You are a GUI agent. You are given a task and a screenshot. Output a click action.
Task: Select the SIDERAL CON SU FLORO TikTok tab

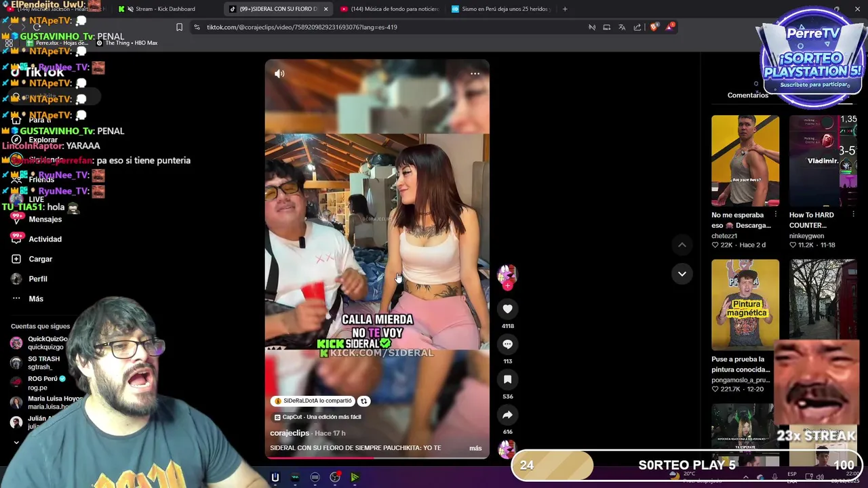(x=278, y=9)
